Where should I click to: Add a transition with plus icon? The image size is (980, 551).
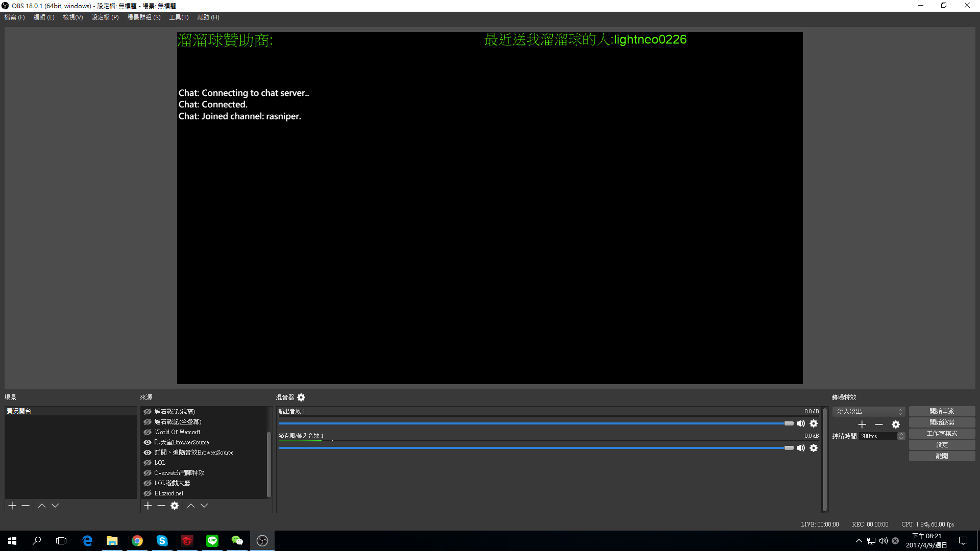(862, 424)
